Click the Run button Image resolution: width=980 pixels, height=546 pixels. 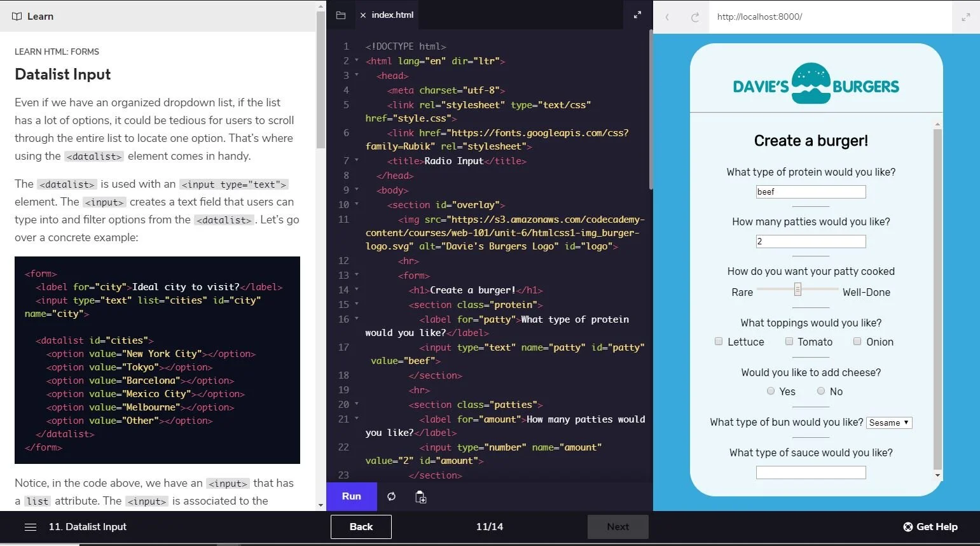point(351,496)
